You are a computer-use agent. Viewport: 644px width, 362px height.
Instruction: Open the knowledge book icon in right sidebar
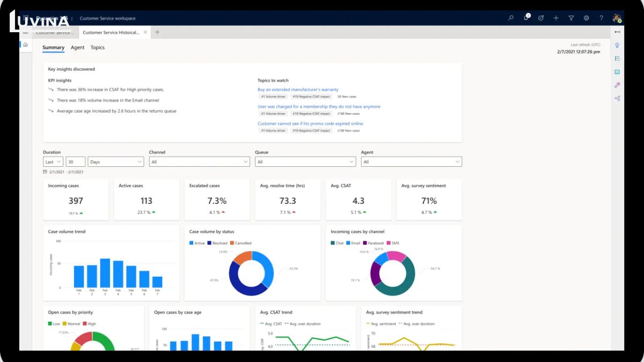tap(617, 72)
